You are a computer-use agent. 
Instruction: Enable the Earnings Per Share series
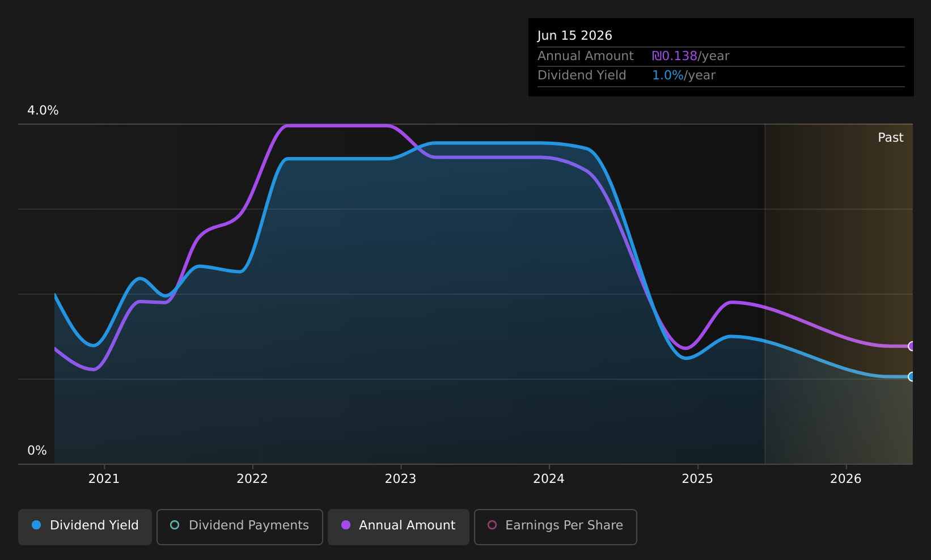click(x=556, y=527)
